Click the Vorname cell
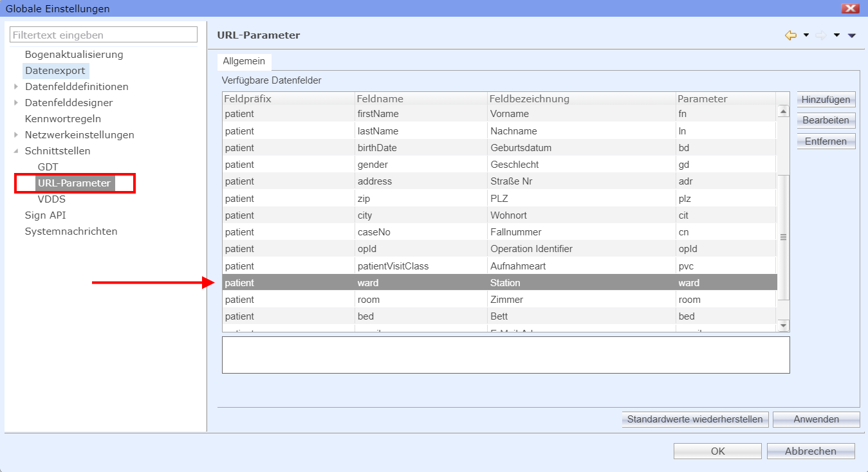The width and height of the screenshot is (868, 472). (x=581, y=114)
